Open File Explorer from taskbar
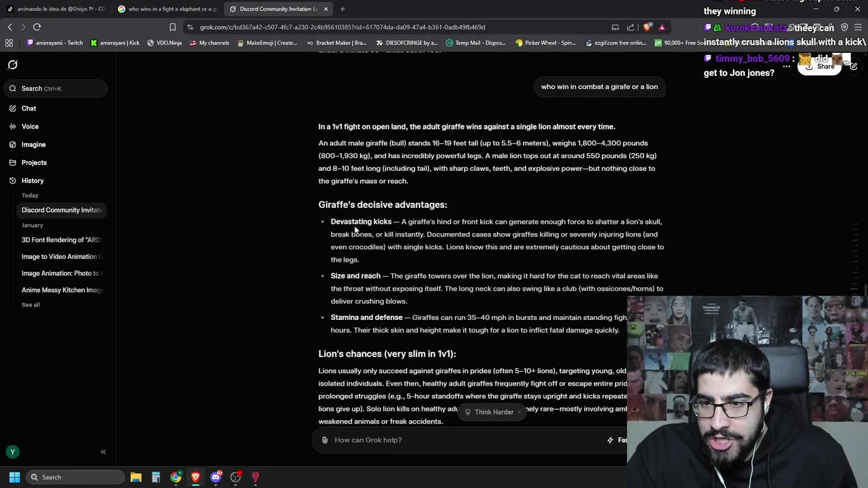 click(x=136, y=477)
